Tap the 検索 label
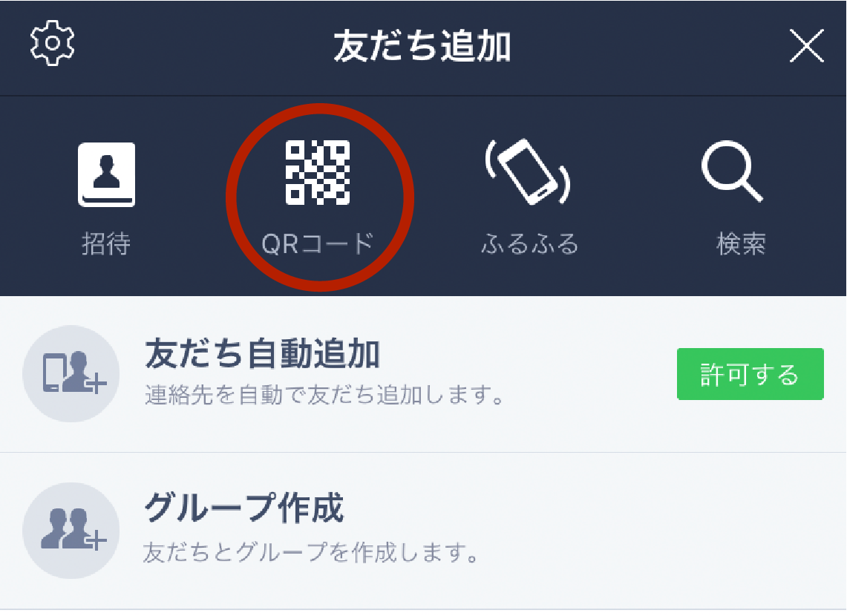Screen dimensions: 847x616 coord(741,243)
